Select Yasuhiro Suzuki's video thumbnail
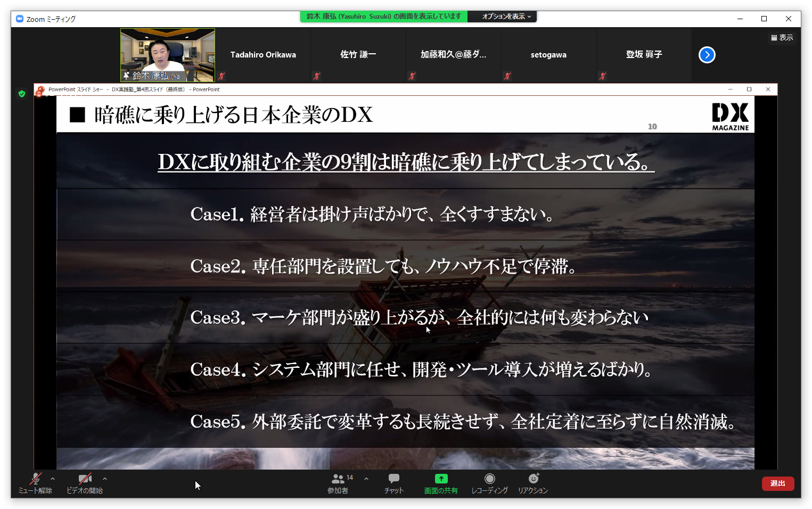The height and width of the screenshot is (509, 812). point(168,55)
